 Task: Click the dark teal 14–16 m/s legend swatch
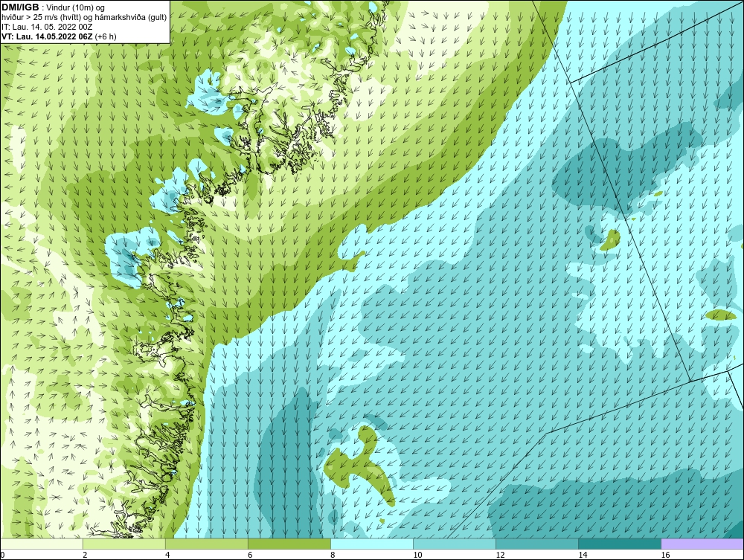point(620,544)
